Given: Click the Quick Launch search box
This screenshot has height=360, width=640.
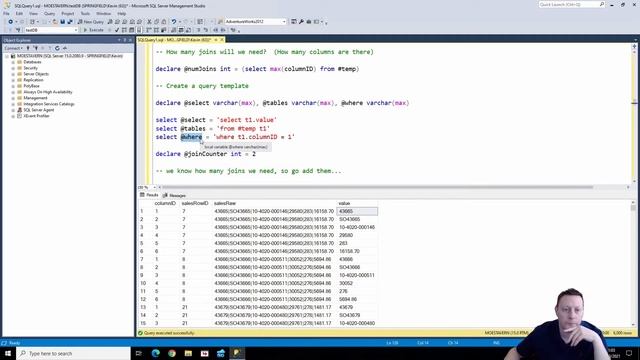Looking at the screenshot, I should tap(571, 4).
